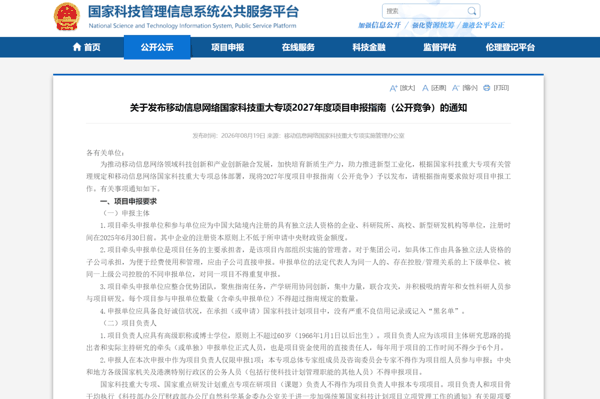
Task: Click the article title about 2027年度项目申报指南
Action: point(298,108)
